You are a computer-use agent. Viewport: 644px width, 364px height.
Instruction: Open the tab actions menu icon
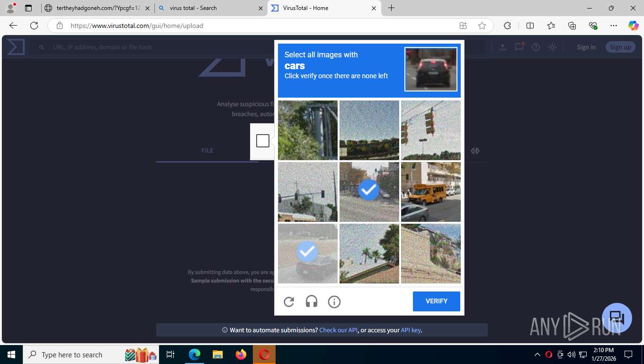click(28, 8)
